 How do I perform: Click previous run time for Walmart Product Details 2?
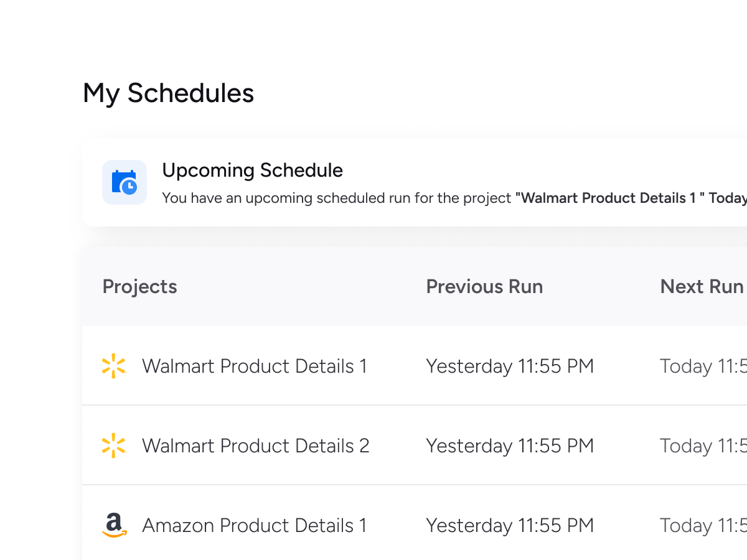point(509,446)
